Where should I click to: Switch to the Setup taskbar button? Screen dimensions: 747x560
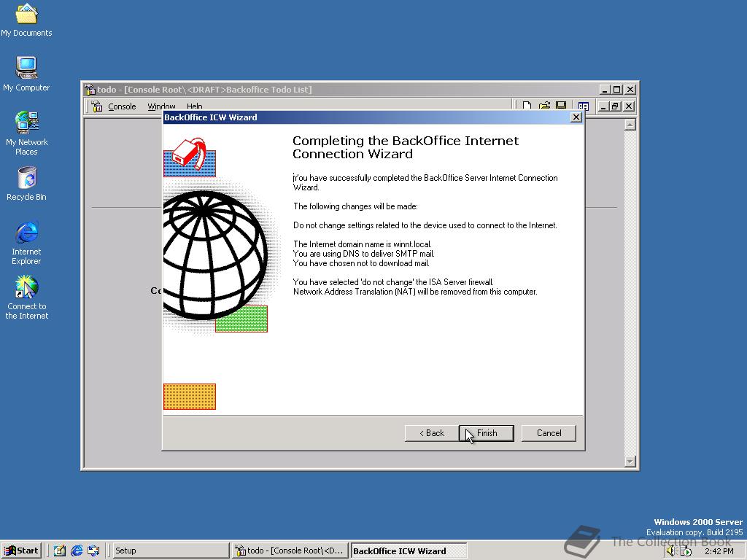[169, 551]
